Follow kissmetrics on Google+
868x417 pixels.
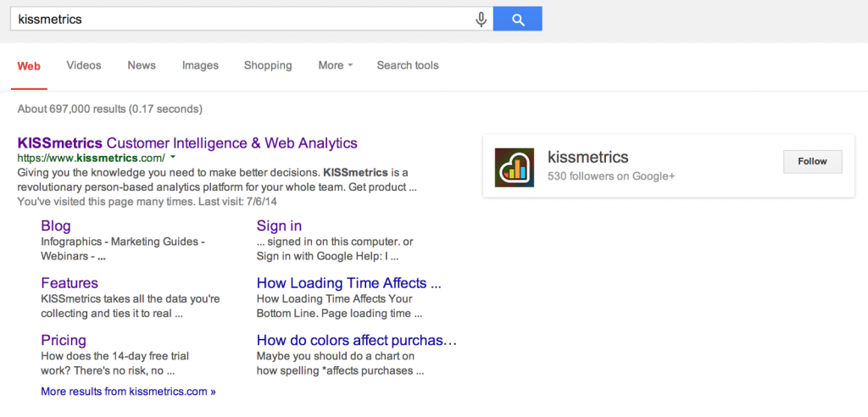813,162
